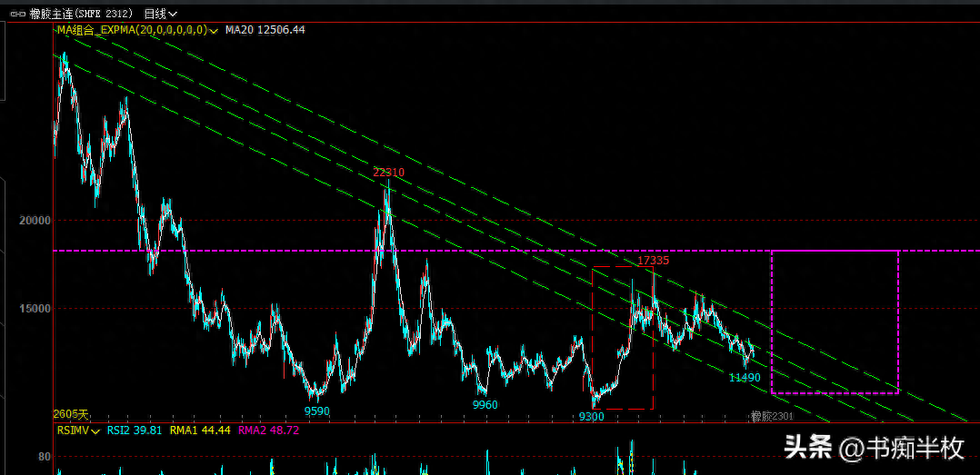Click the 橡胶主连(SHFE 2312) contract title

[81, 13]
